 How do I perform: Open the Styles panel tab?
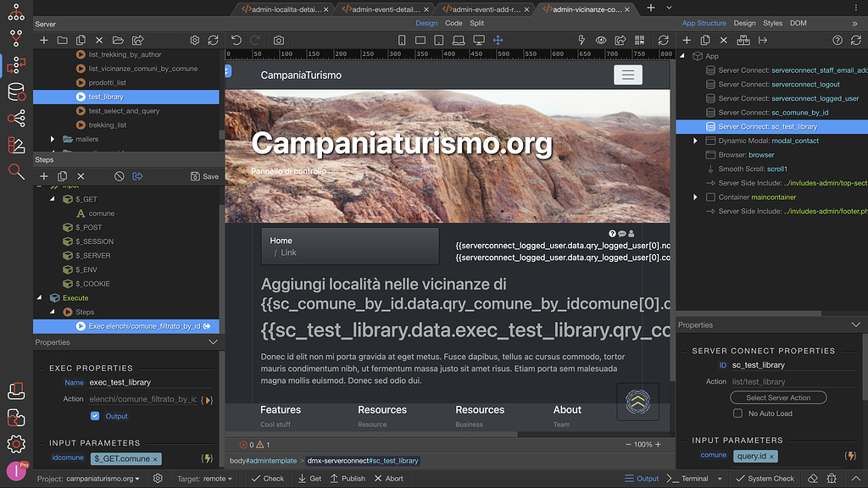772,23
